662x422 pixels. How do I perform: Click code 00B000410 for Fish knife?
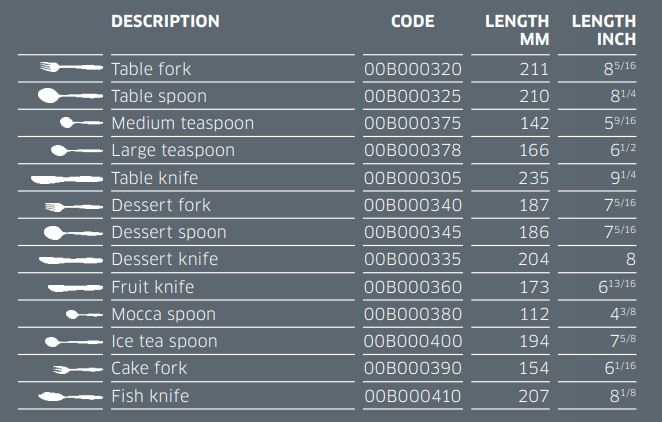pyautogui.click(x=413, y=396)
